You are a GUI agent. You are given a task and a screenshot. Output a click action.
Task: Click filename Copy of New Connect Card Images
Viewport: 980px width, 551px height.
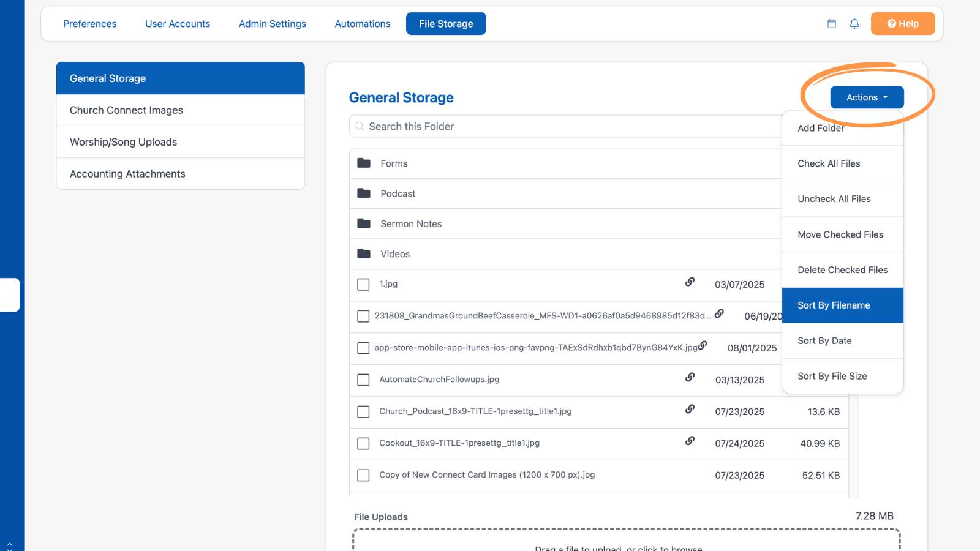tap(487, 475)
